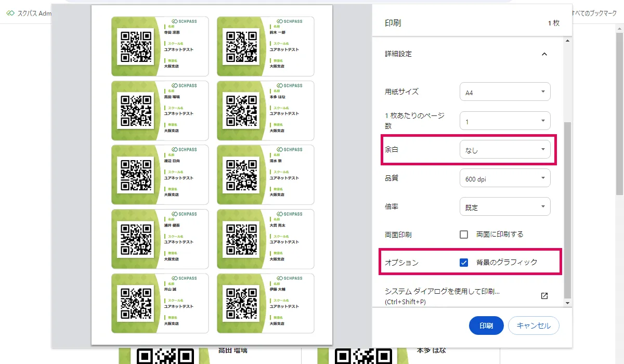
Task: Open the 余白 なし dropdown
Action: point(505,150)
